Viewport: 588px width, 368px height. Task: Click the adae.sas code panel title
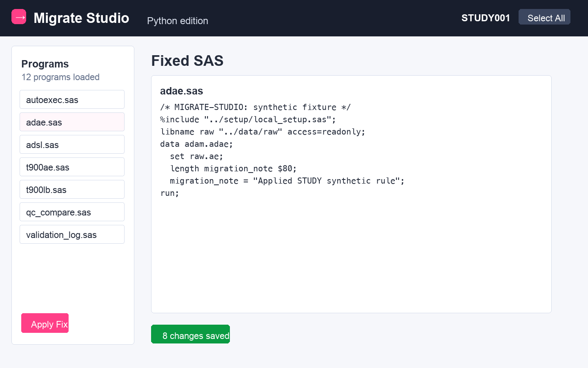[182, 91]
